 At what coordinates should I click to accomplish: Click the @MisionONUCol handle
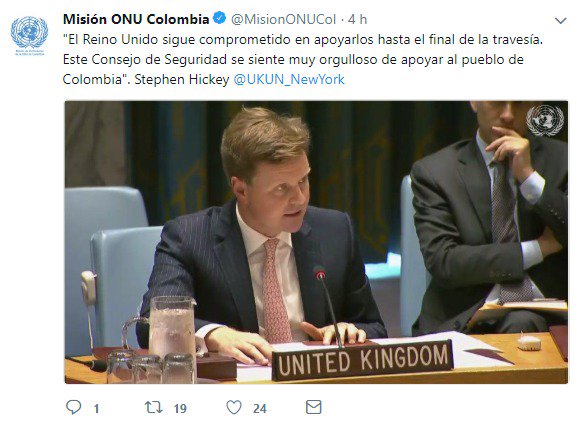(283, 20)
